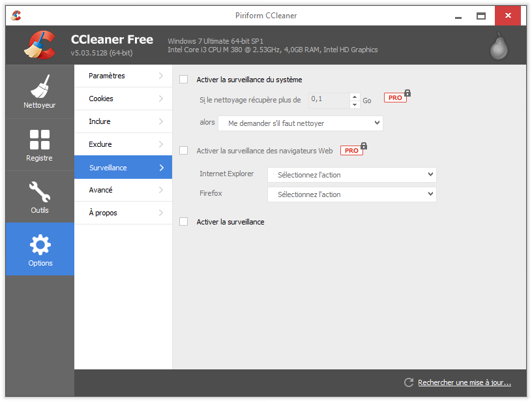Open the Outils wrench icon section
Viewport: 532px width, 402px height.
pos(40,197)
